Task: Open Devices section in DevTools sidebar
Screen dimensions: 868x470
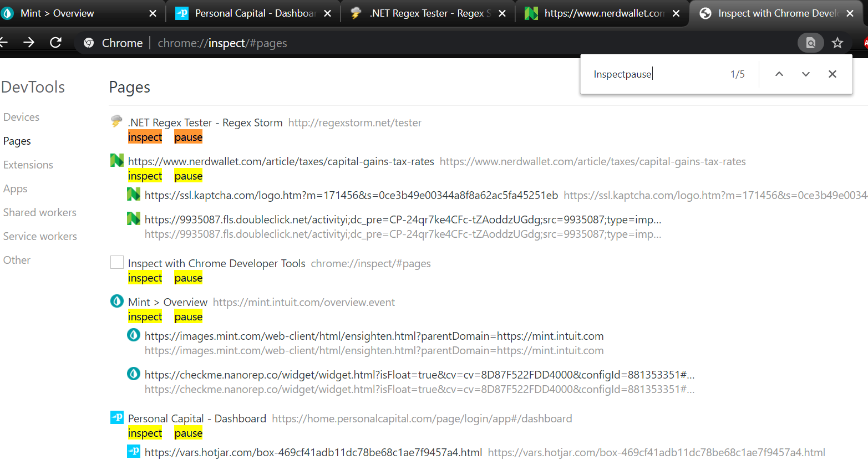Action: pos(21,117)
